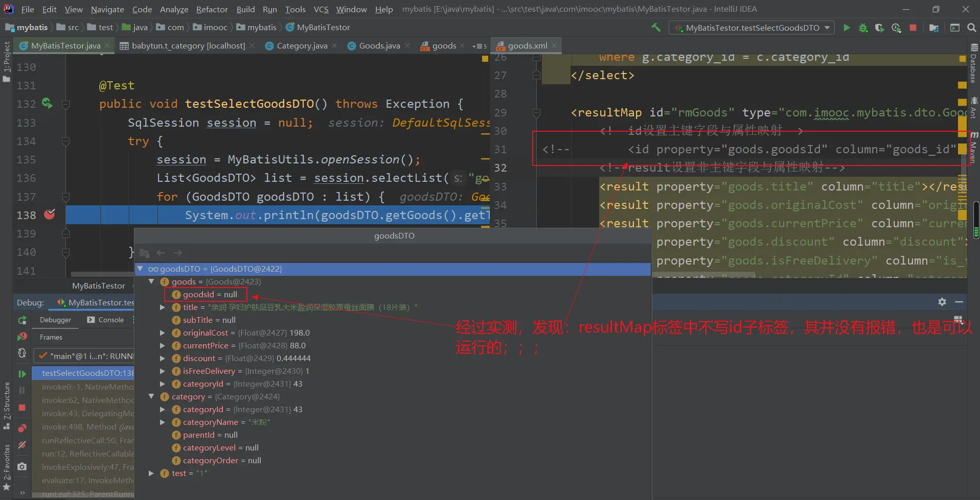
Task: Start debugging with the green bug icon
Action: (863, 28)
